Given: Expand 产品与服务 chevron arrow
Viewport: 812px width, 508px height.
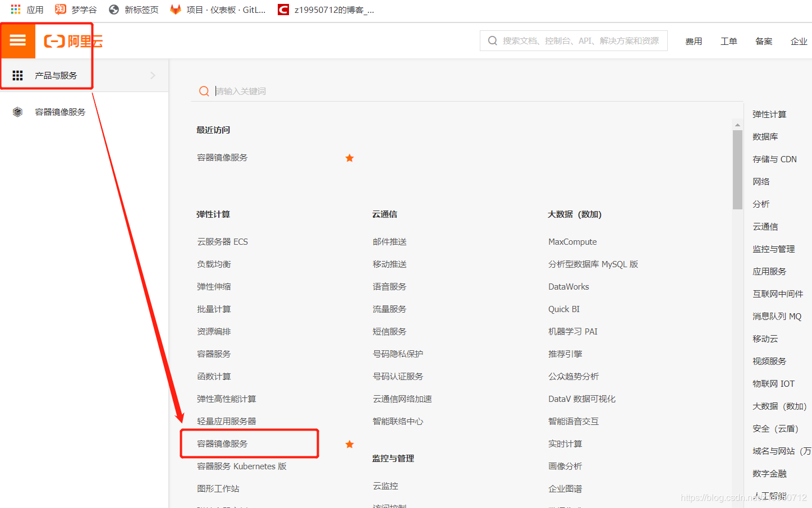Looking at the screenshot, I should (153, 75).
